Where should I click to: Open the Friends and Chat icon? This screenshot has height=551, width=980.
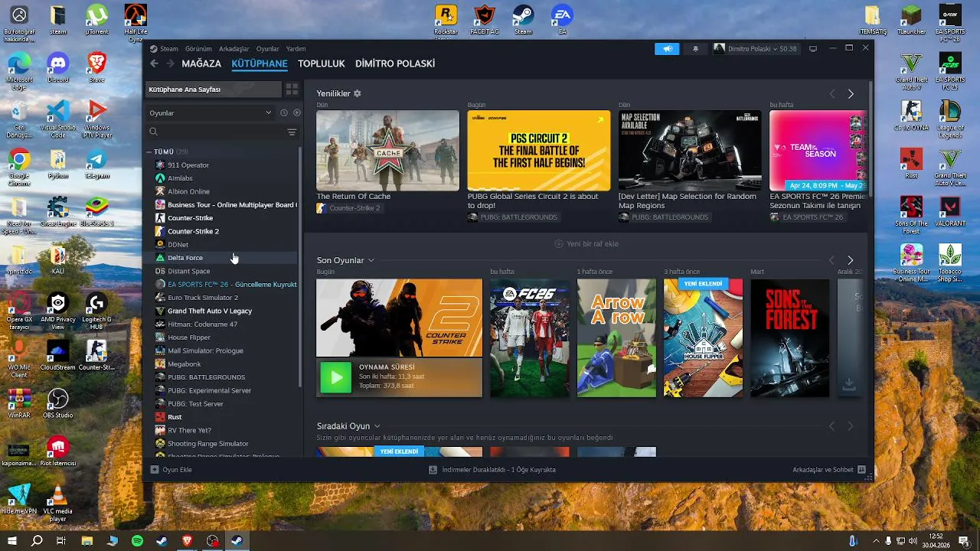pos(861,469)
